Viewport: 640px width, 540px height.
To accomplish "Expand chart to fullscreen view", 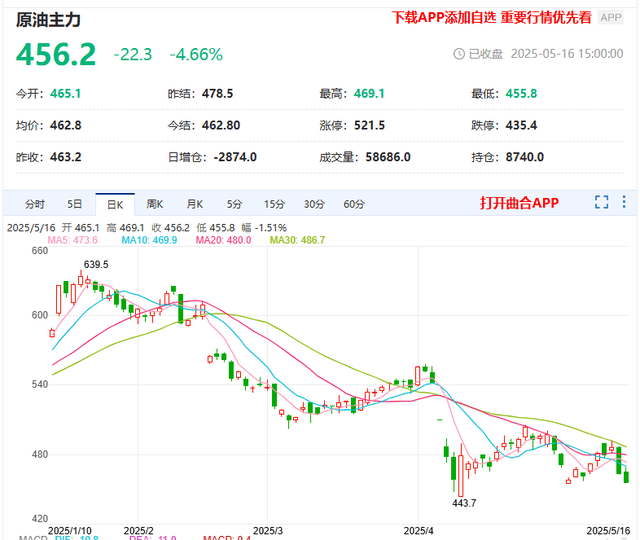I will [x=601, y=203].
